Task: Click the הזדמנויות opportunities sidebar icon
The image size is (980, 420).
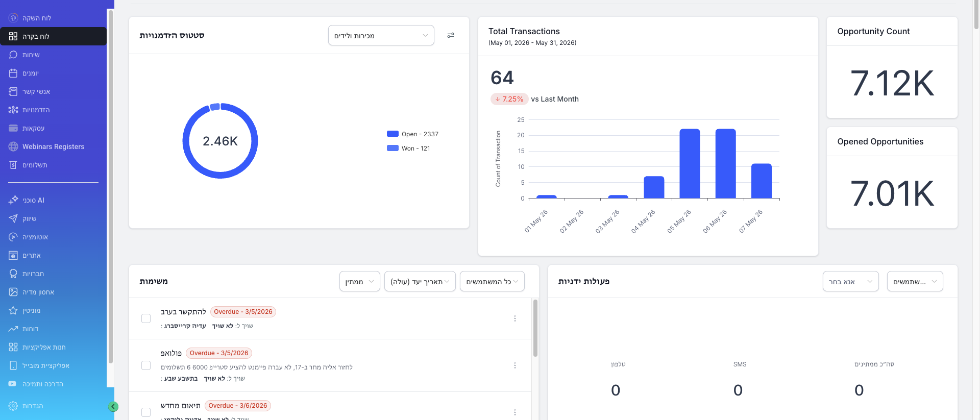Action: [13, 110]
